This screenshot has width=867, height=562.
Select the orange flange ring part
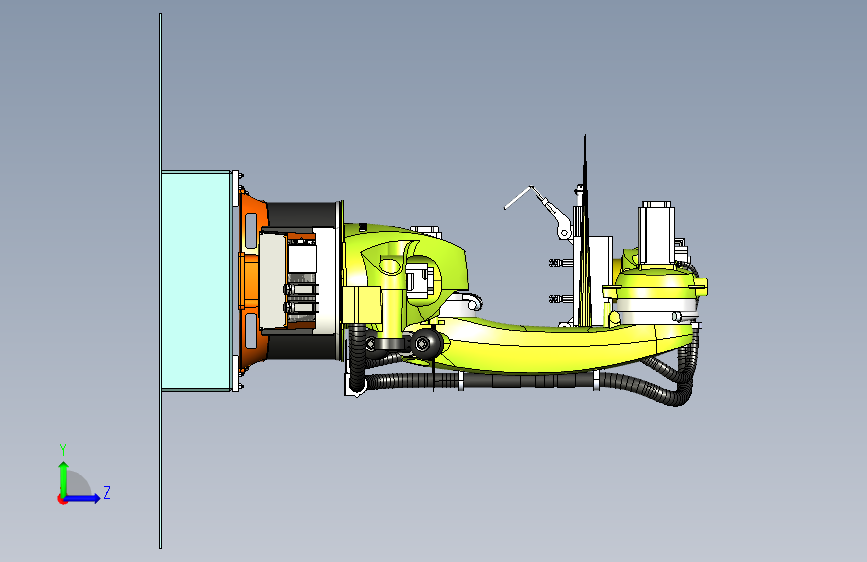[252, 281]
